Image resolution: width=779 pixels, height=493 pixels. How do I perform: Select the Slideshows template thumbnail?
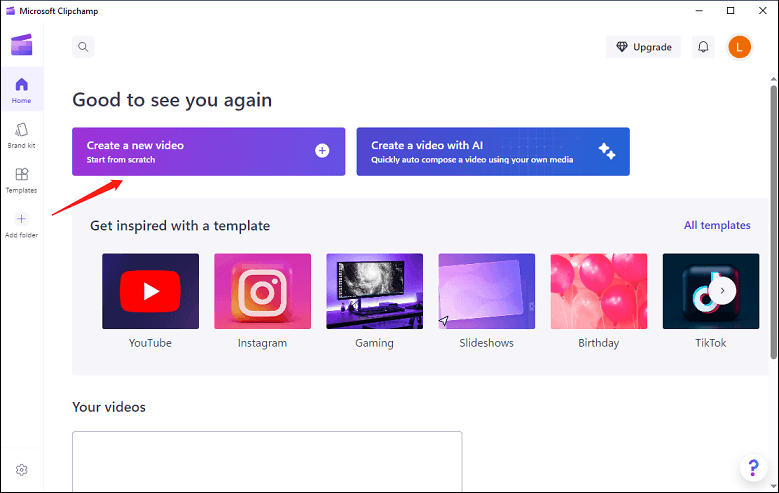[x=486, y=291]
